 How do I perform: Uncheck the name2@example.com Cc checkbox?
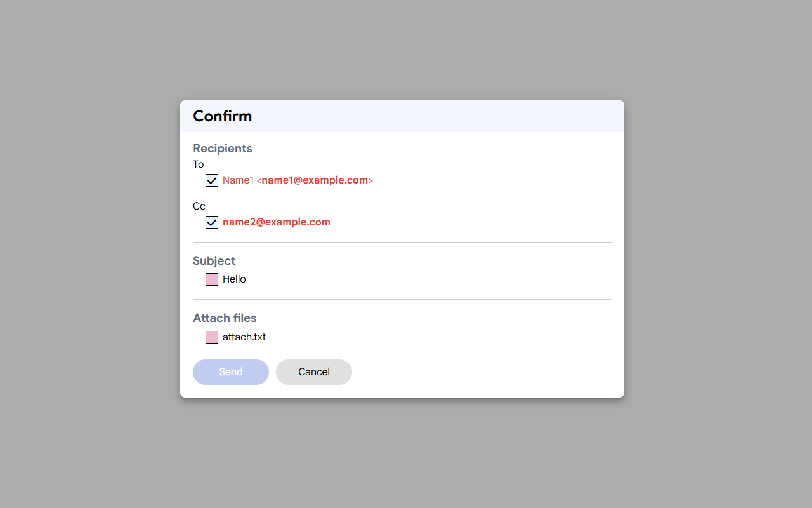[212, 222]
